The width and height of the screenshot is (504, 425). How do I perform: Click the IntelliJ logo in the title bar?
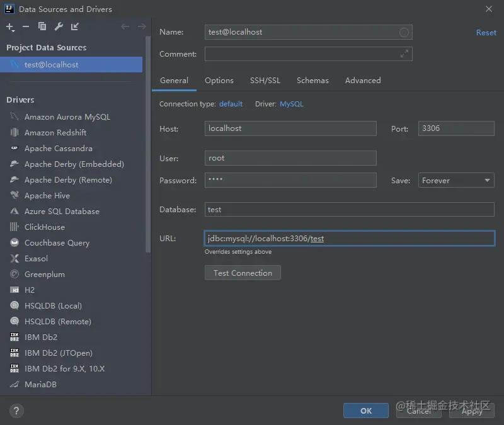point(9,9)
